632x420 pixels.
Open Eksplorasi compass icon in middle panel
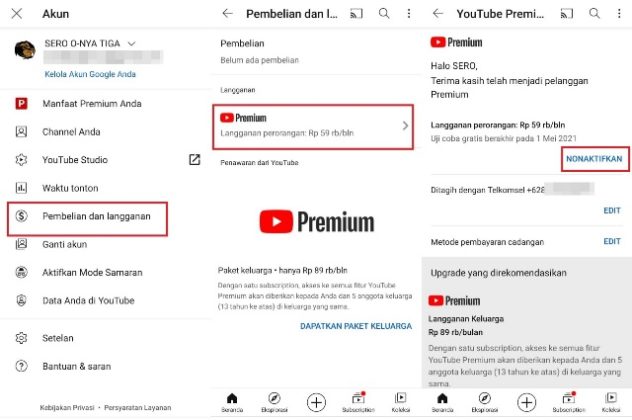(274, 402)
